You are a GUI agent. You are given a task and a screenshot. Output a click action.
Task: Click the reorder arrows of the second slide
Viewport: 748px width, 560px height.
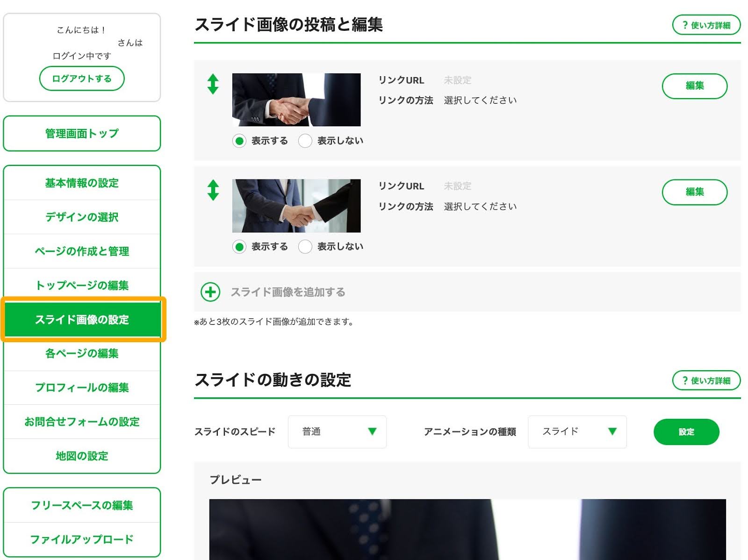pos(213,190)
